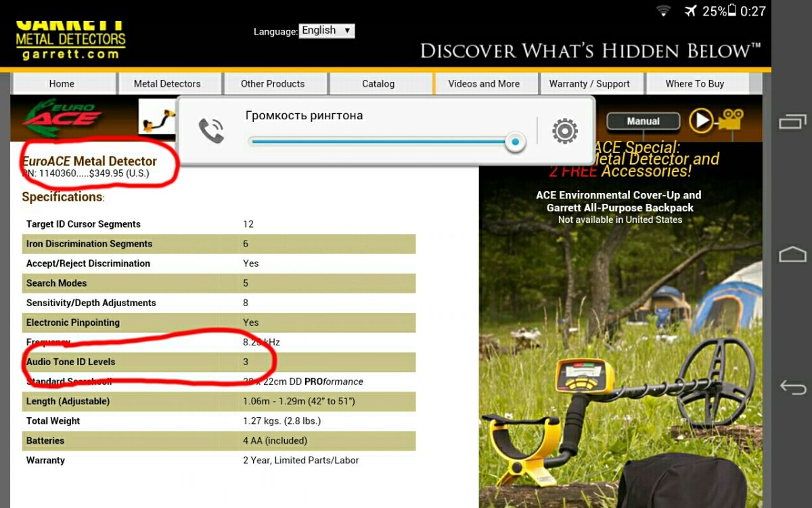The height and width of the screenshot is (508, 812).
Task: Open the Manual button
Action: pyautogui.click(x=644, y=121)
